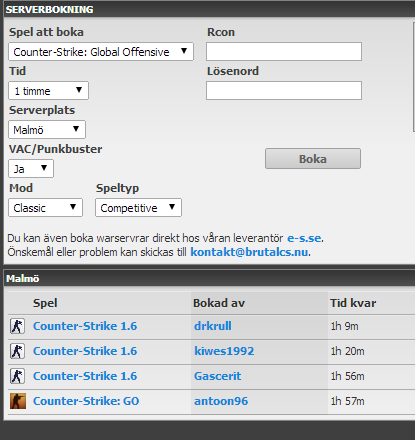Open the Speltyp Competitive dropdown

point(138,208)
